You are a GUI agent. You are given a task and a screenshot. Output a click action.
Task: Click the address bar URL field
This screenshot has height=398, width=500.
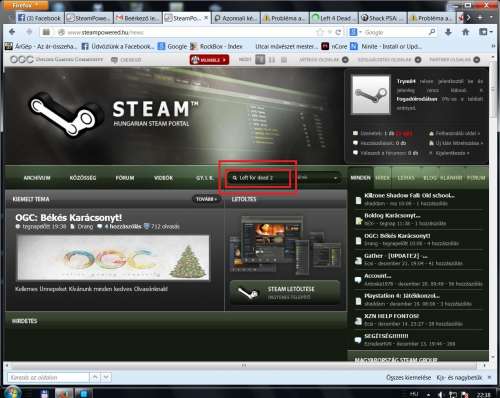pyautogui.click(x=187, y=32)
